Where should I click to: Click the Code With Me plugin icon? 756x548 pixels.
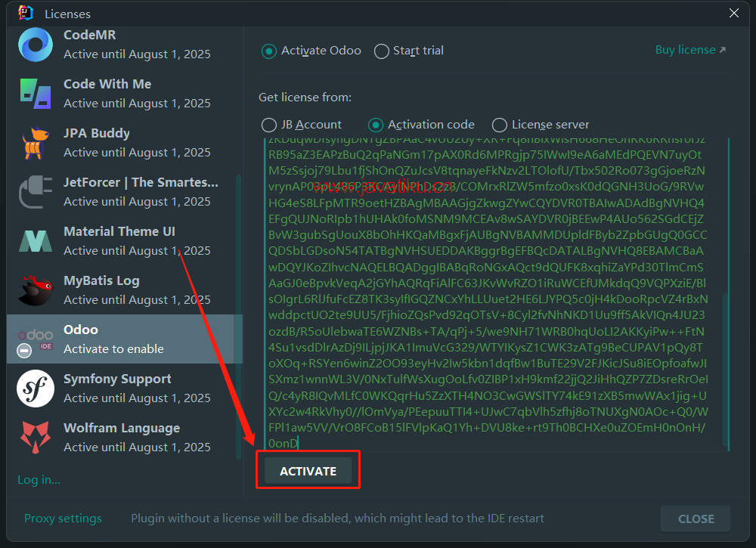pyautogui.click(x=36, y=94)
